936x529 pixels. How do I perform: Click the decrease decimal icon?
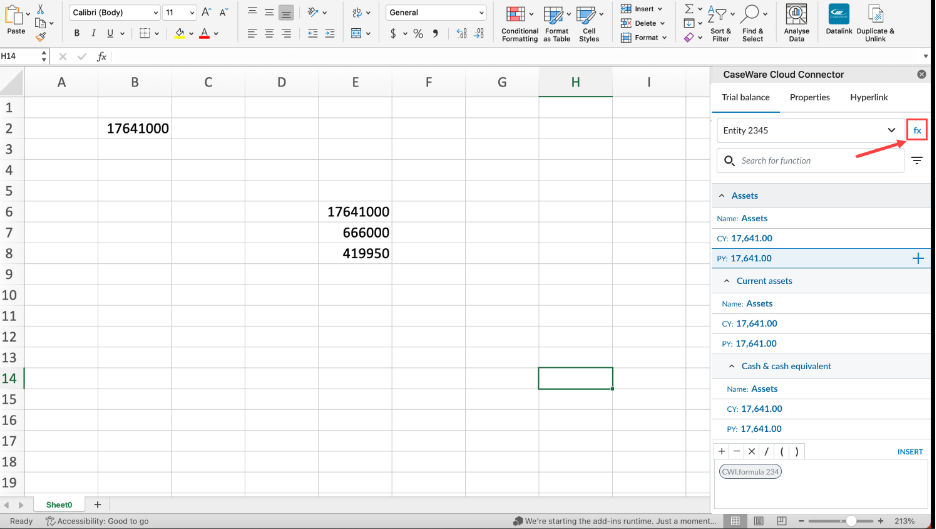click(479, 33)
